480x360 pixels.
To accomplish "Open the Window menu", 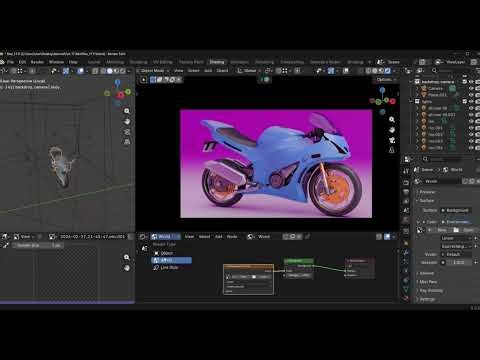I will [x=56, y=62].
